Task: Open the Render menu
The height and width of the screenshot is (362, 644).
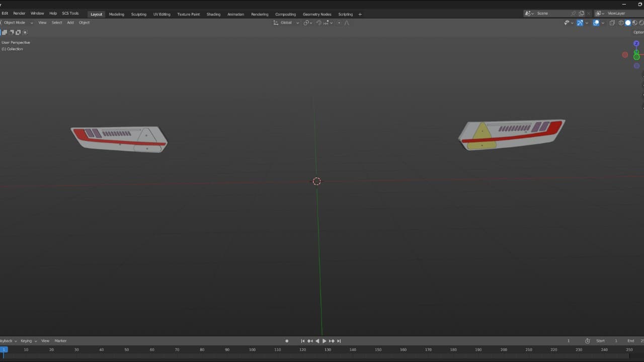Action: tap(19, 14)
